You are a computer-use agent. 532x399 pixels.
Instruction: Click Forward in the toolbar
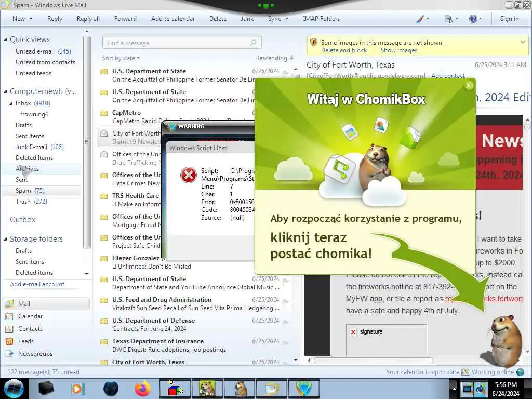click(125, 19)
